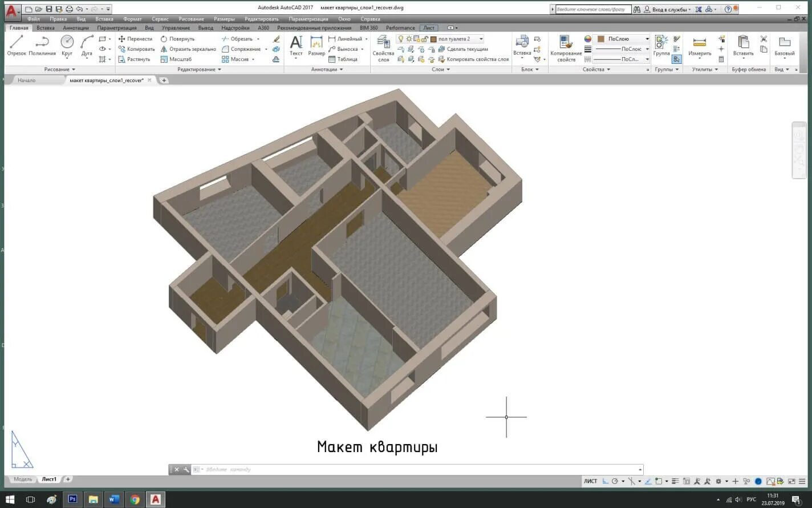
Task: Select the Полилиния polyline tool
Action: pos(42,46)
